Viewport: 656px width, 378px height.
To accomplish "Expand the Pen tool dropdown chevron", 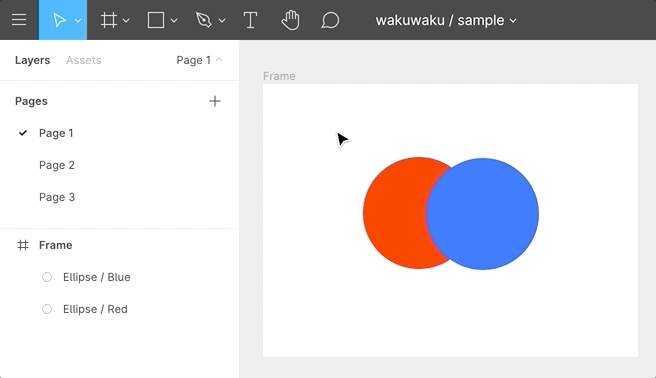I will click(x=222, y=20).
